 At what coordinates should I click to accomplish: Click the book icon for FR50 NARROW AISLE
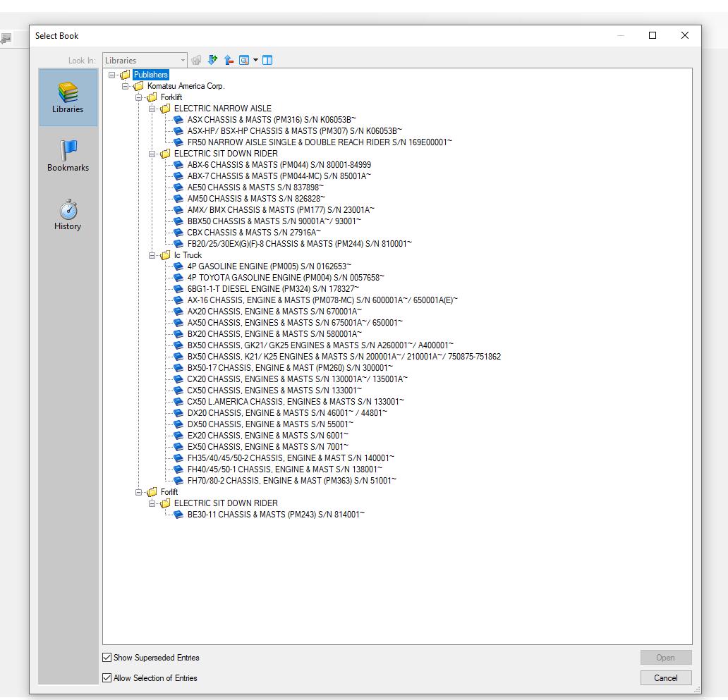pyautogui.click(x=178, y=142)
